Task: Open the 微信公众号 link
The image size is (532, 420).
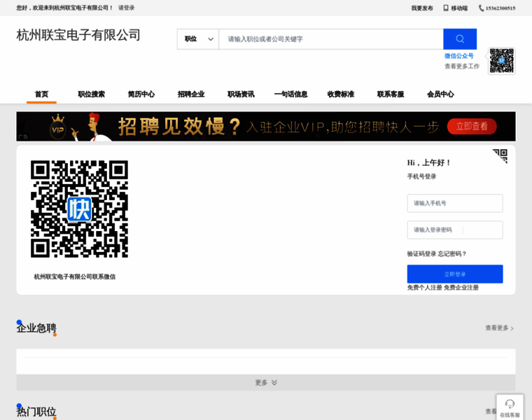Action: tap(458, 56)
